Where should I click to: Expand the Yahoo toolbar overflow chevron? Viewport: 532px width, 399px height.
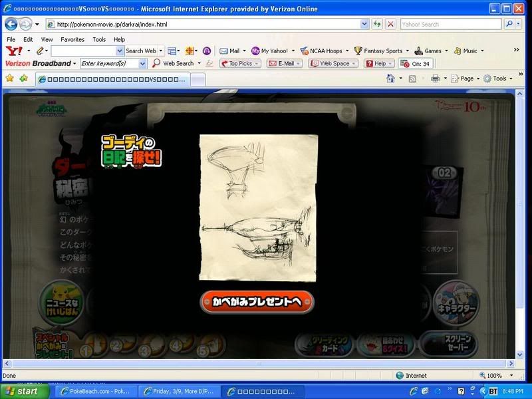pyautogui.click(x=517, y=50)
